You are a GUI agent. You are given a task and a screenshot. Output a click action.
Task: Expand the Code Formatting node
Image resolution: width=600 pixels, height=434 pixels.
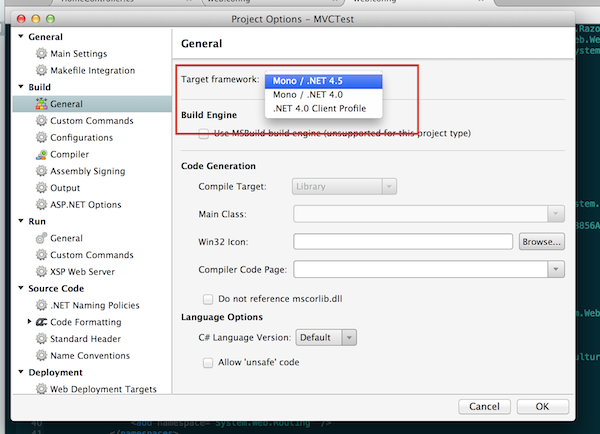pyautogui.click(x=29, y=321)
